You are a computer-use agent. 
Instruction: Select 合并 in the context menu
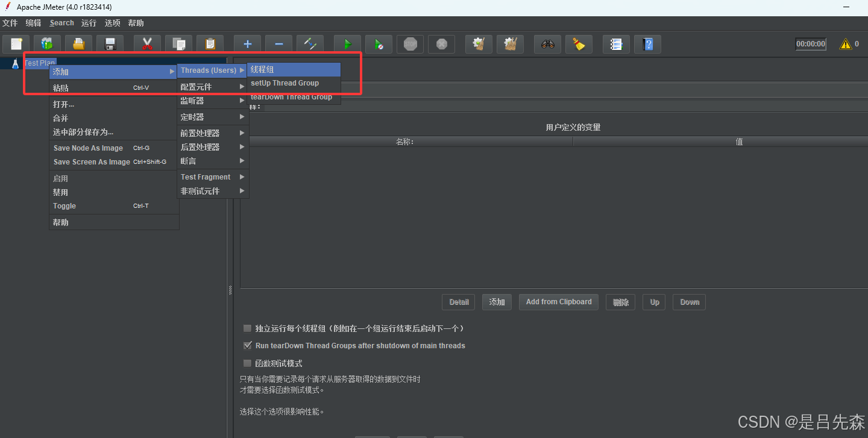click(114, 118)
